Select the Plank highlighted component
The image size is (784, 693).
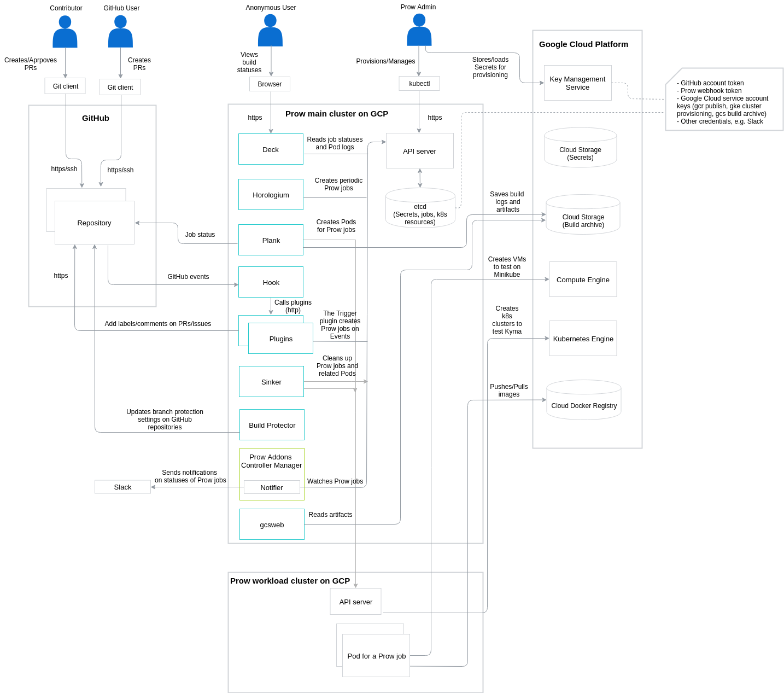(x=271, y=240)
